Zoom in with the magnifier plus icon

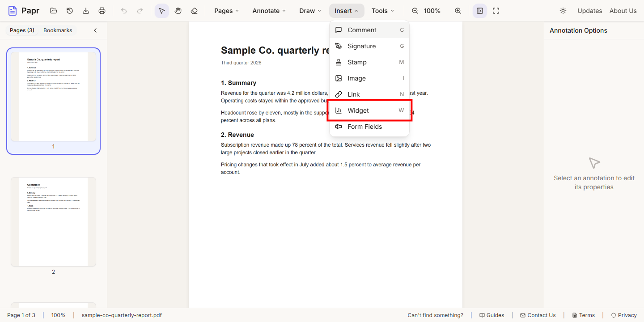(458, 11)
